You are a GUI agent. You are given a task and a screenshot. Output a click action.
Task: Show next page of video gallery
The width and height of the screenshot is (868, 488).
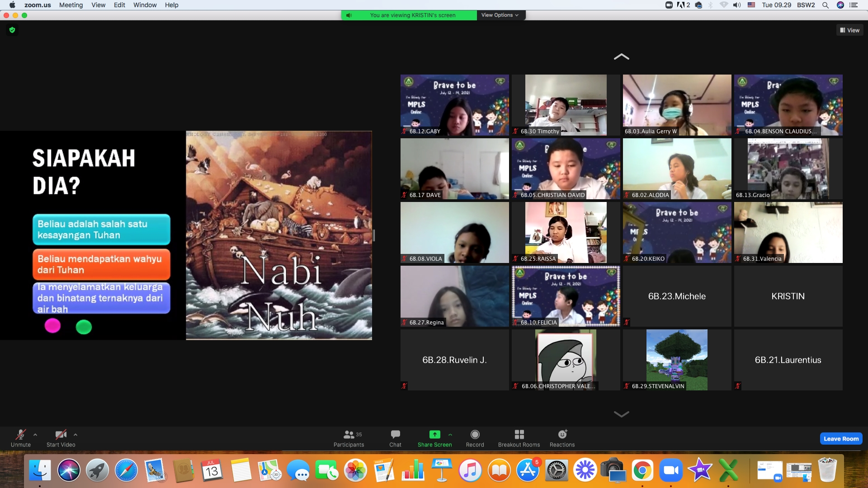coord(621,414)
